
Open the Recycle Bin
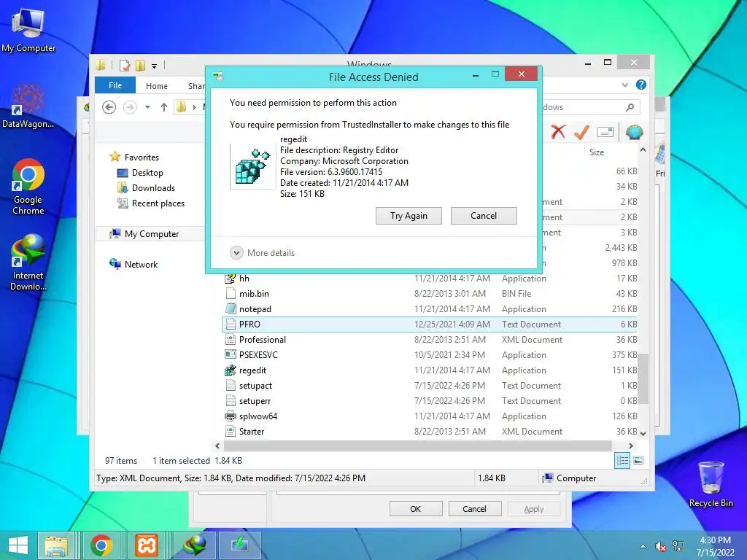[711, 485]
